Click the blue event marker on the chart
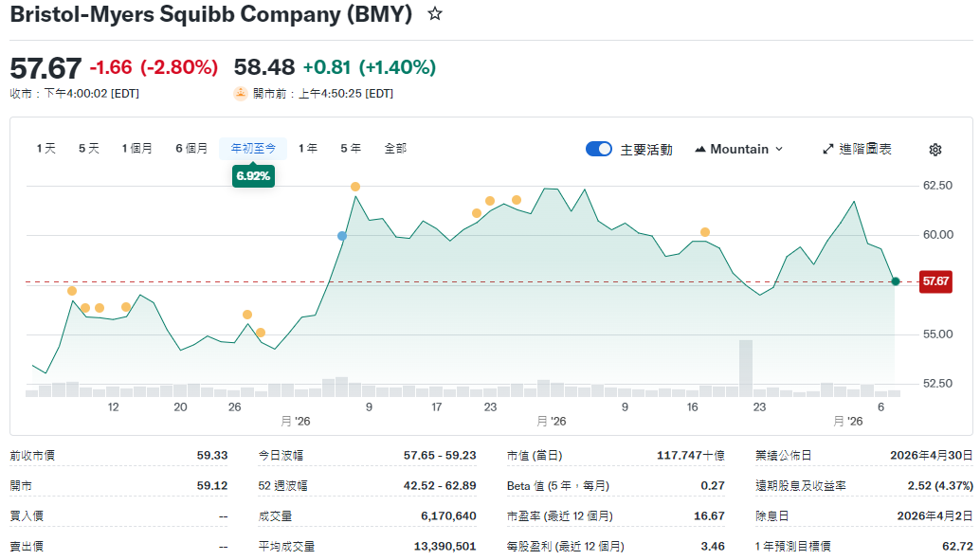 [342, 237]
